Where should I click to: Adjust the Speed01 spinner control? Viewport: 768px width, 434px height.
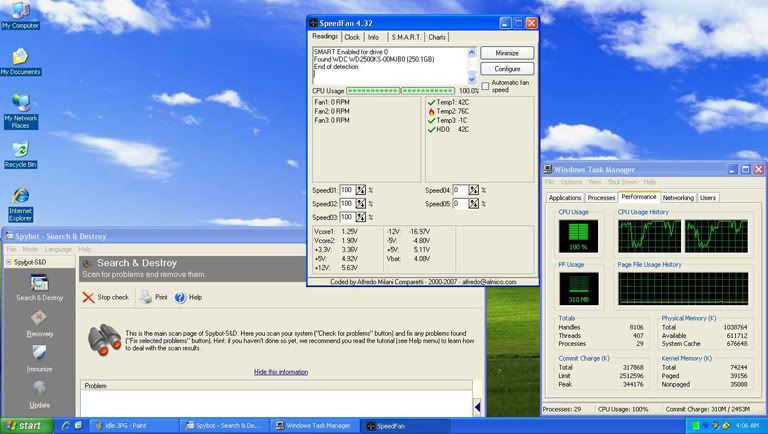362,189
